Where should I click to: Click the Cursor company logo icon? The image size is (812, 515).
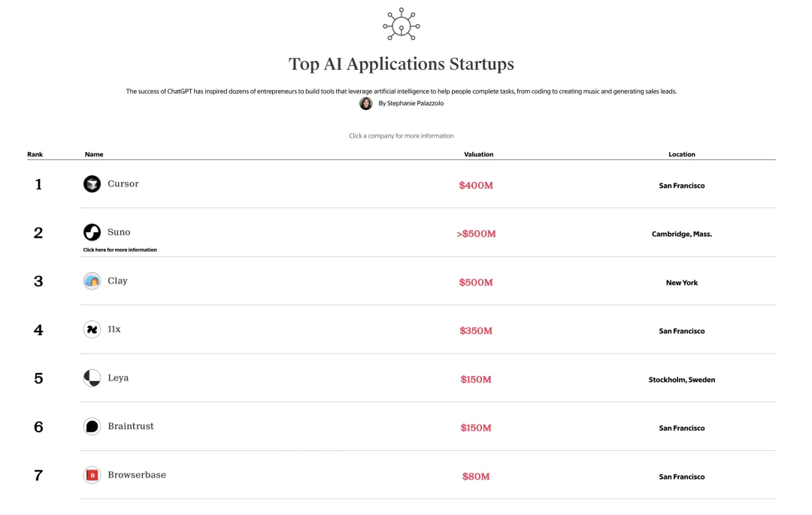[92, 184]
